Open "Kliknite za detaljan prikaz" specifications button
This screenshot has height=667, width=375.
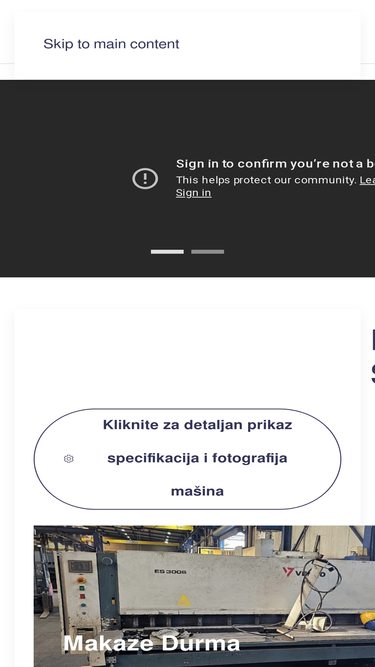point(187,459)
